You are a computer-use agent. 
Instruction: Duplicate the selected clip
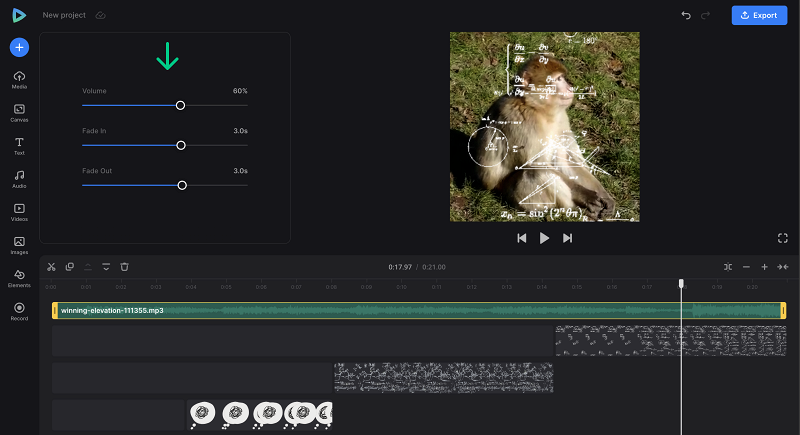coord(70,267)
